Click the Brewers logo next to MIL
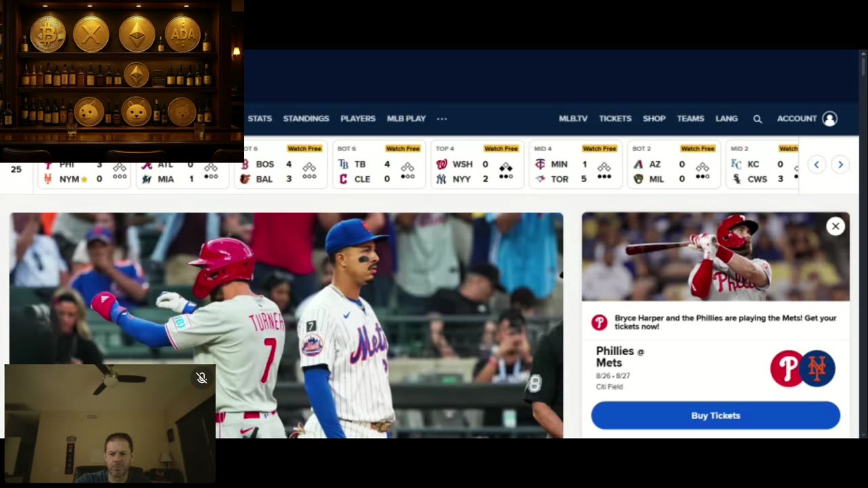Viewport: 868px width, 488px height. [x=638, y=179]
